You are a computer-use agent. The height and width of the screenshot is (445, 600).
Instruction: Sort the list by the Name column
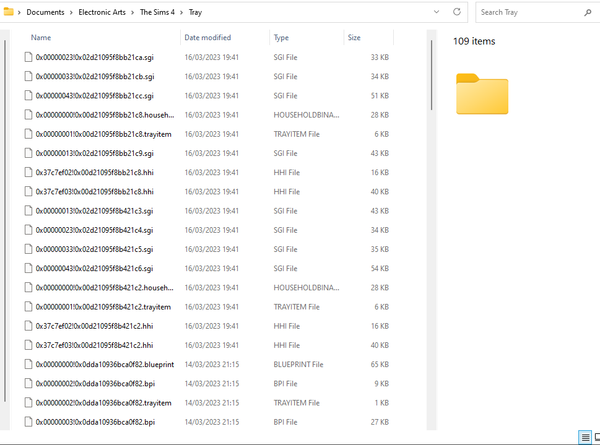41,37
